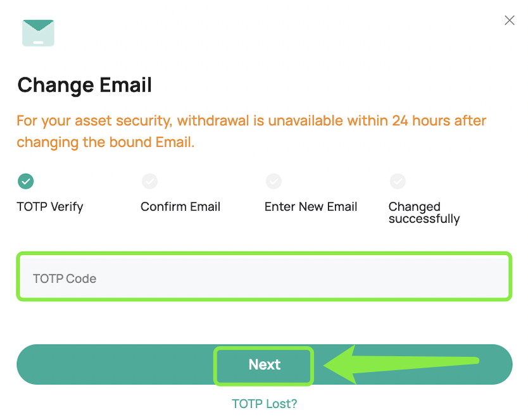This screenshot has width=528, height=420.
Task: Click the TOTP Verify step label
Action: click(49, 206)
